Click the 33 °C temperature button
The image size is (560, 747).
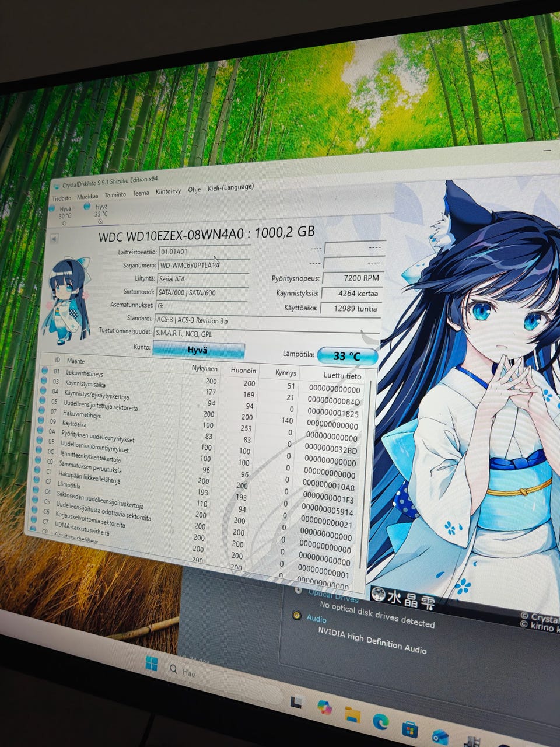point(347,355)
